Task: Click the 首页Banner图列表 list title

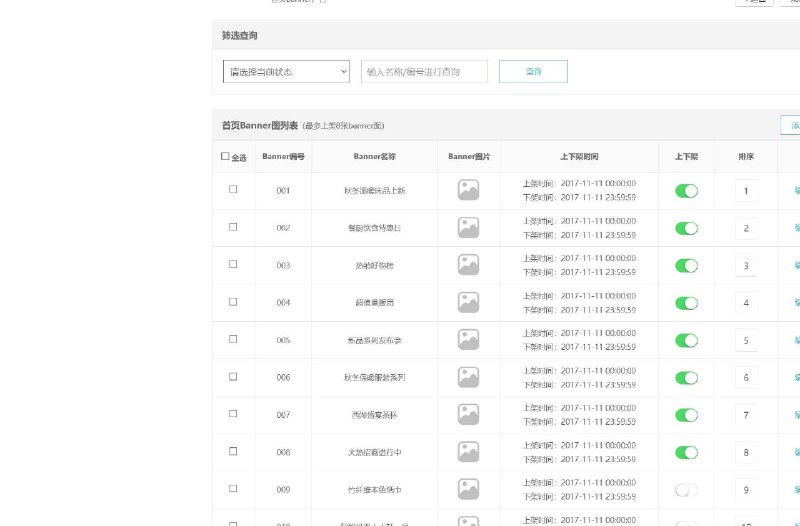Action: [260, 126]
